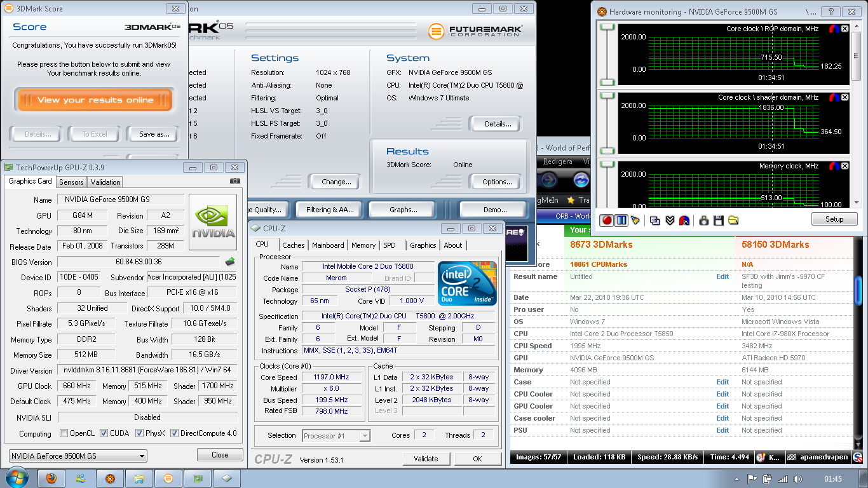Open the Memory tab in CPU-Z

[x=363, y=245]
